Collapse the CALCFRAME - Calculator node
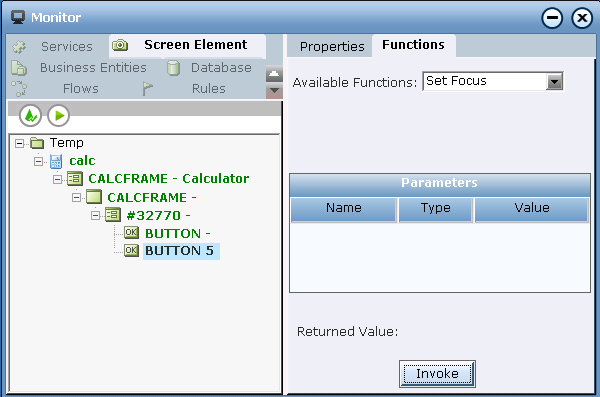This screenshot has width=600, height=397. point(57,179)
